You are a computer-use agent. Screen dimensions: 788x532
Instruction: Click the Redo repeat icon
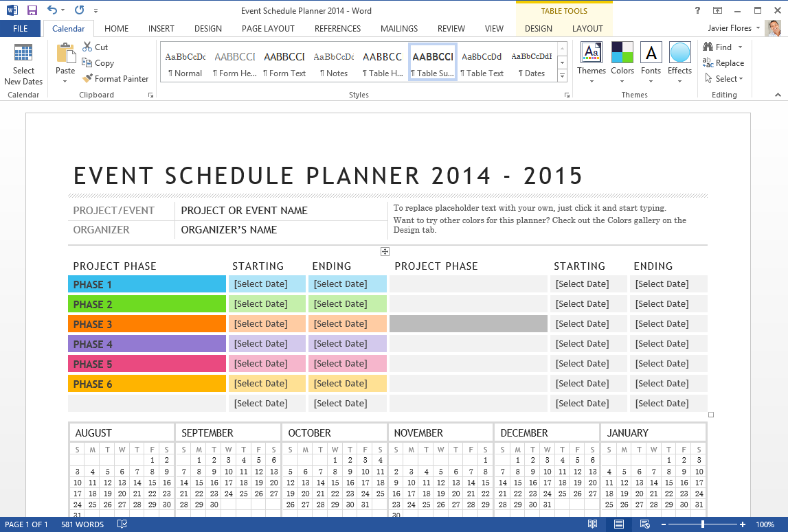pos(79,10)
